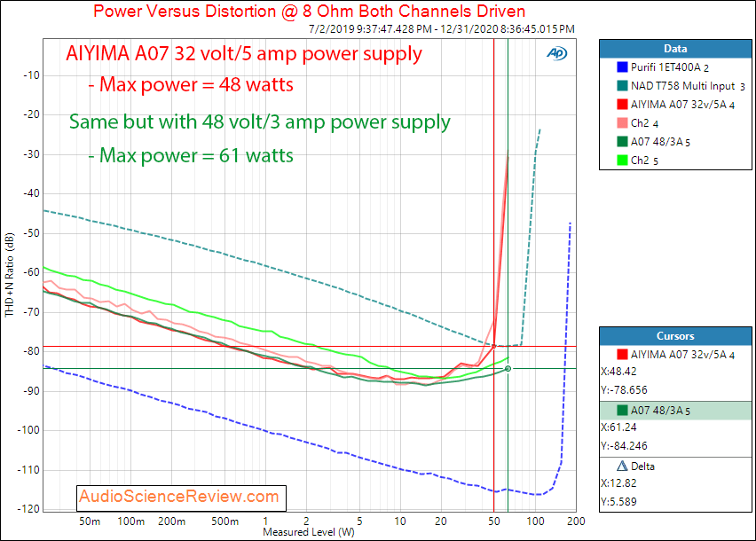Click the red AIYIMA A07 32v/5A legend swatch
Screen dimensions: 756x541
pos(622,105)
